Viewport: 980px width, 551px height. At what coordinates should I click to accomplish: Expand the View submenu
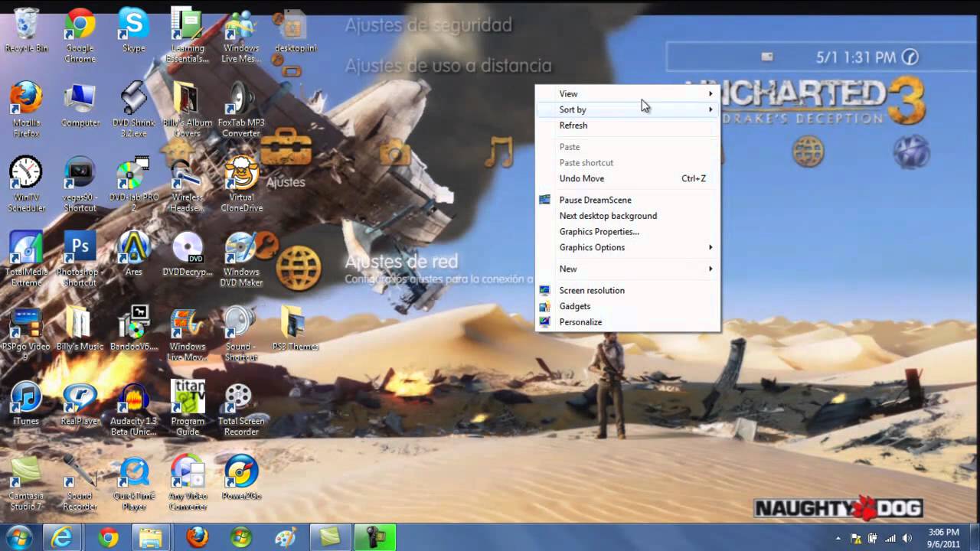click(x=627, y=93)
